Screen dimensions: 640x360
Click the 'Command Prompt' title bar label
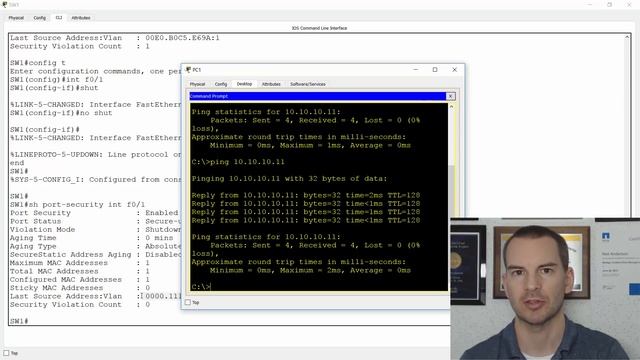point(209,96)
